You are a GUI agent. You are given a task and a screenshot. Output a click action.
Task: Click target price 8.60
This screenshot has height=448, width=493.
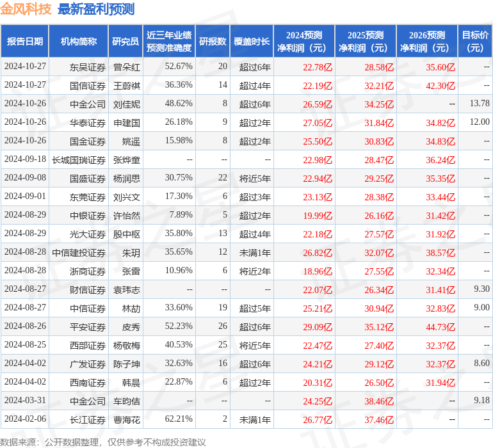point(481,363)
